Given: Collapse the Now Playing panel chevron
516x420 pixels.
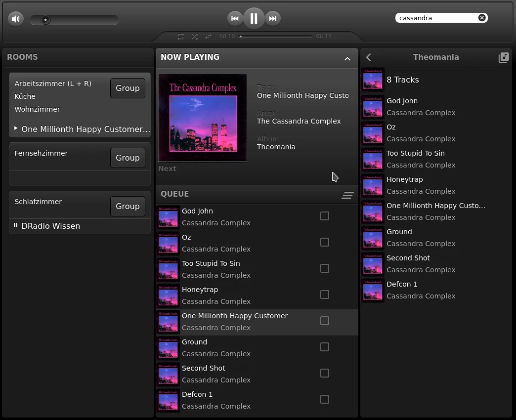Looking at the screenshot, I should tap(347, 59).
